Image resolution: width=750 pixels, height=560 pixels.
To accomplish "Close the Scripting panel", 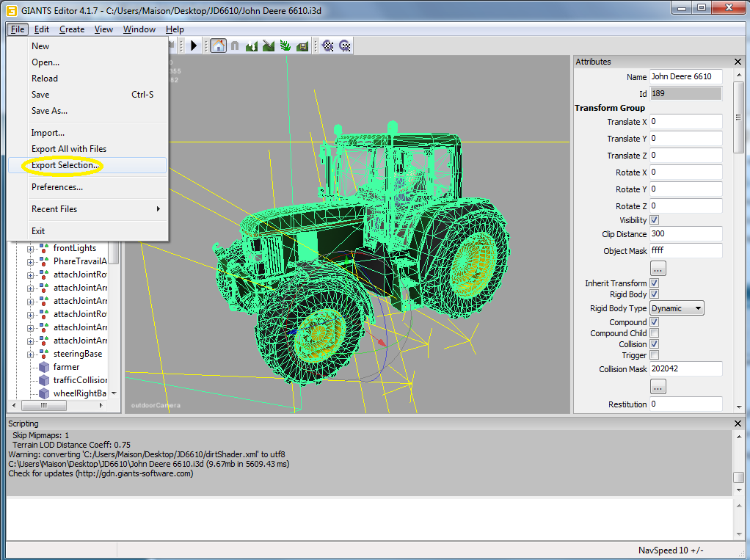I will (738, 423).
